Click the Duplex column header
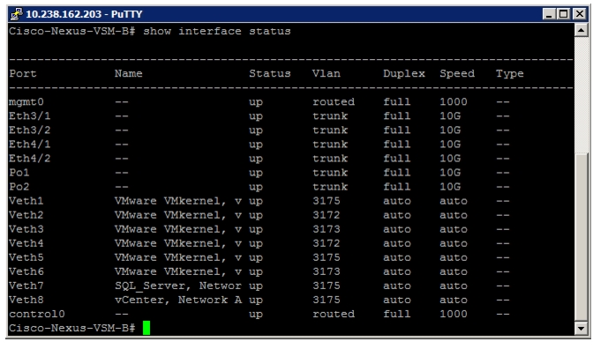 click(404, 74)
